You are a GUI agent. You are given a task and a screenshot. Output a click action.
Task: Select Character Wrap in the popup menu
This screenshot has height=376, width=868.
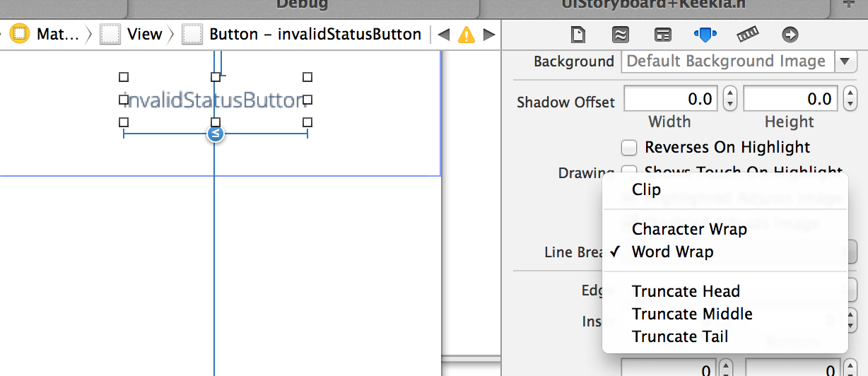(x=689, y=229)
